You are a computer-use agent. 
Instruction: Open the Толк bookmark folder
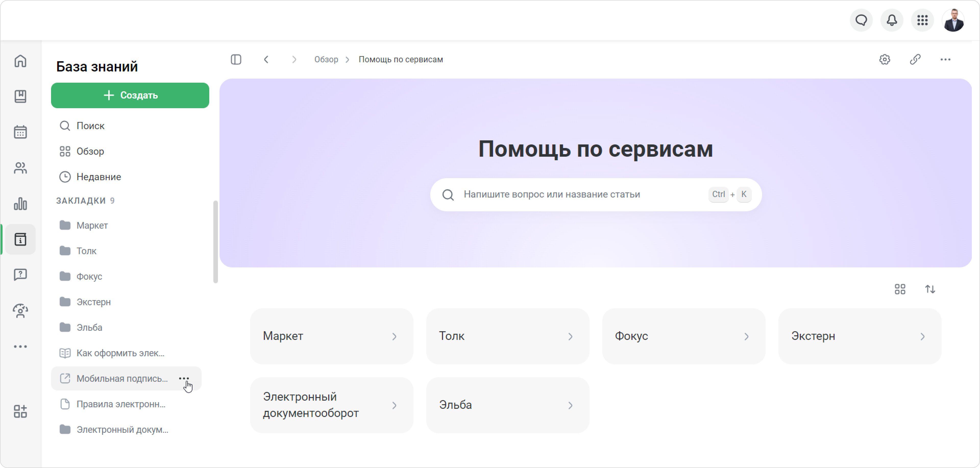(x=126, y=251)
